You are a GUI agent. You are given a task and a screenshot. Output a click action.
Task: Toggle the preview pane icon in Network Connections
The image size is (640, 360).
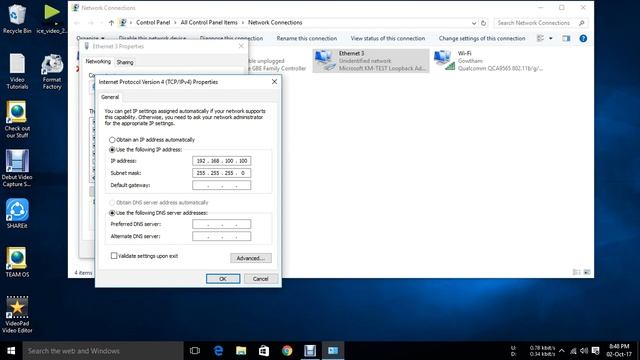566,38
